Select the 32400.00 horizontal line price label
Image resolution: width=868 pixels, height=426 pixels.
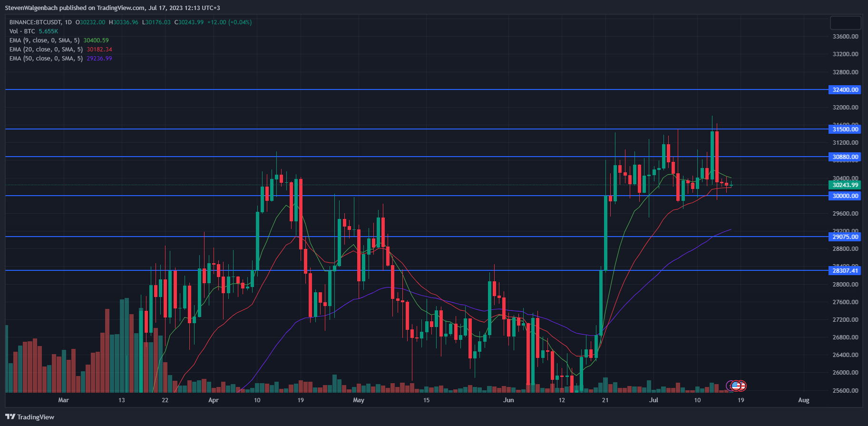(x=845, y=89)
